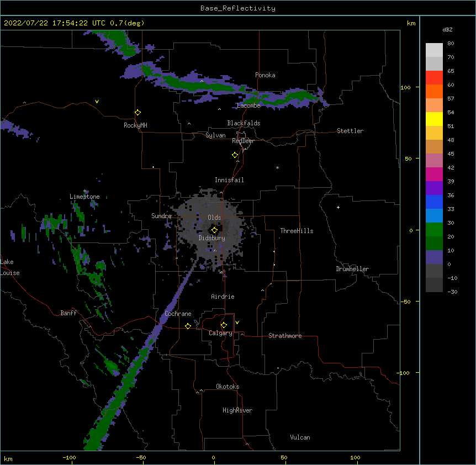This screenshot has height=465, width=476.
Task: Click the Blackfalds label
Action: (244, 123)
